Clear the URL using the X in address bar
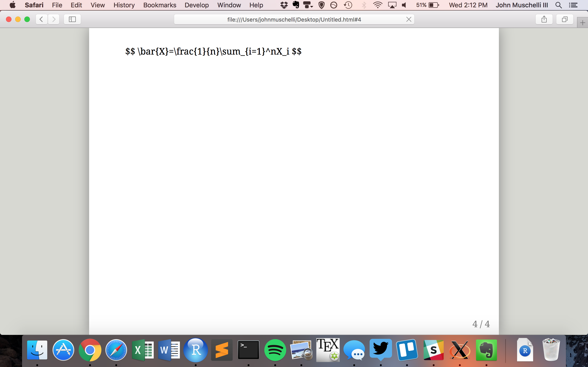 tap(409, 19)
